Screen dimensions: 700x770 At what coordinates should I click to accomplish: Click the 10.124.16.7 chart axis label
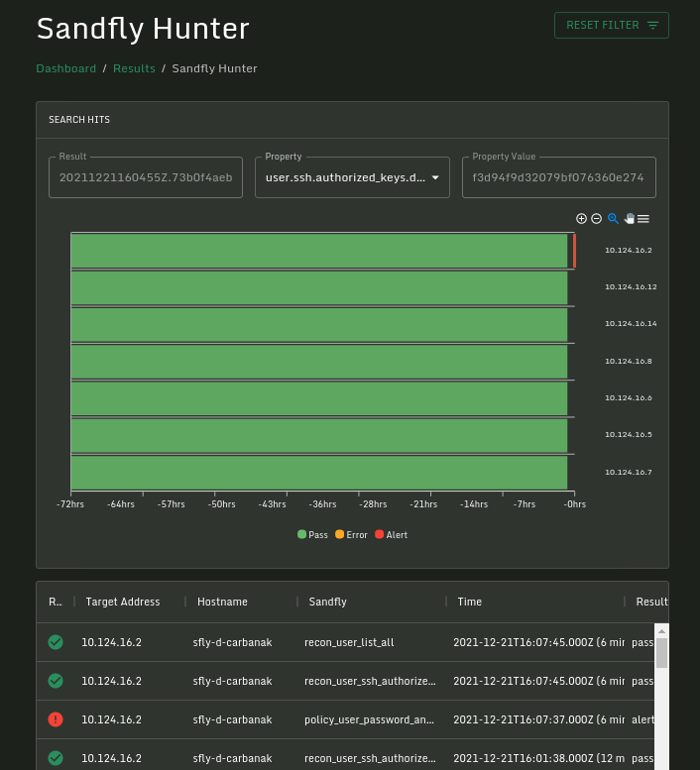coord(629,472)
